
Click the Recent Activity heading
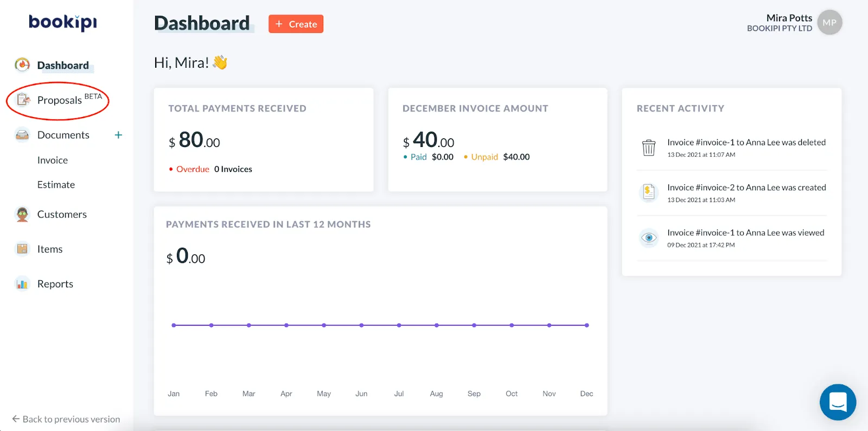[x=680, y=108]
